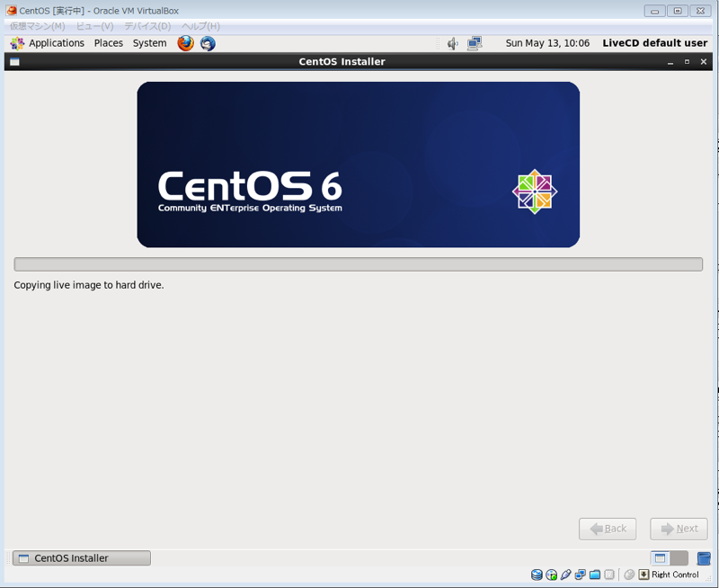Open the ビュー(V) view menu
This screenshot has height=588, width=719.
[x=94, y=26]
